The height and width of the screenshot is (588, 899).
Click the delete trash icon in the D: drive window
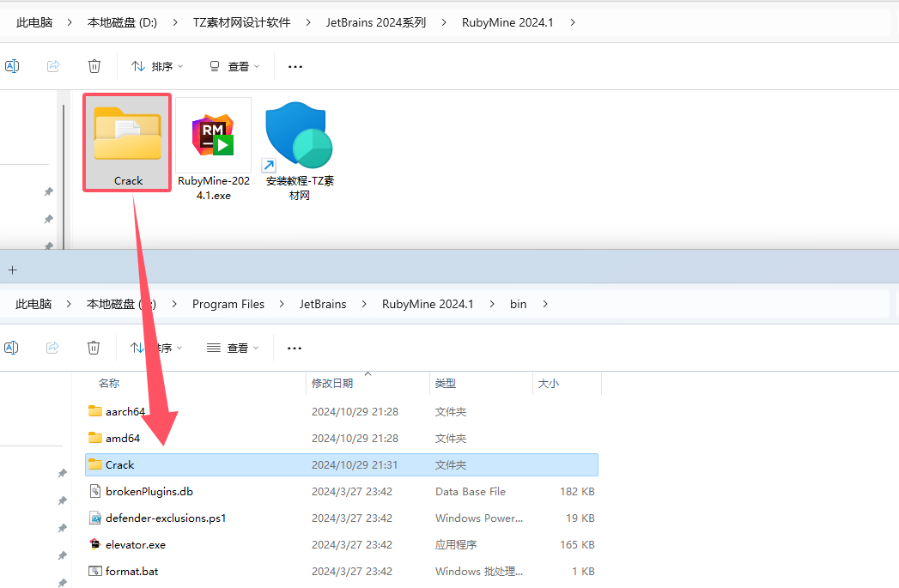click(x=94, y=66)
